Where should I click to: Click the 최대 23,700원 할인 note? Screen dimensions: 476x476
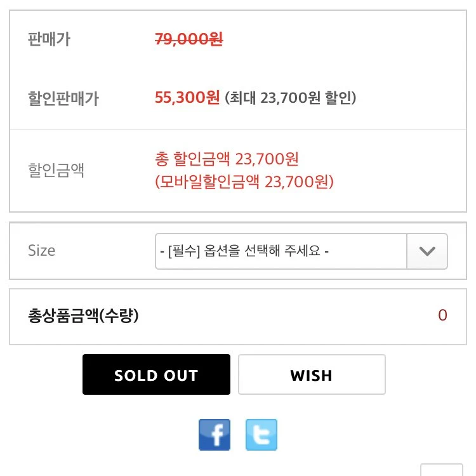(291, 98)
